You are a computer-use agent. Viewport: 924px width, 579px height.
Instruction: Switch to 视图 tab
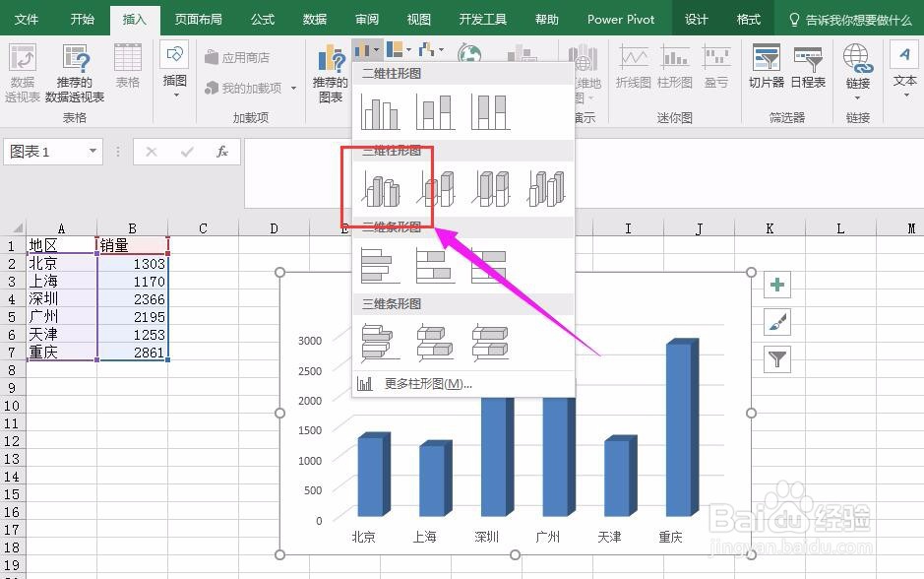coord(419,20)
